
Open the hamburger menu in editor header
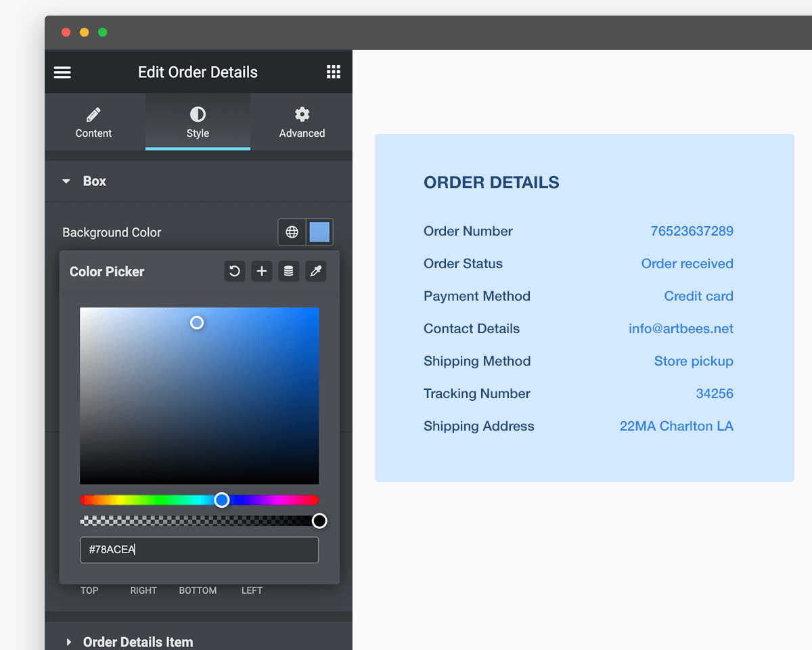coord(62,72)
